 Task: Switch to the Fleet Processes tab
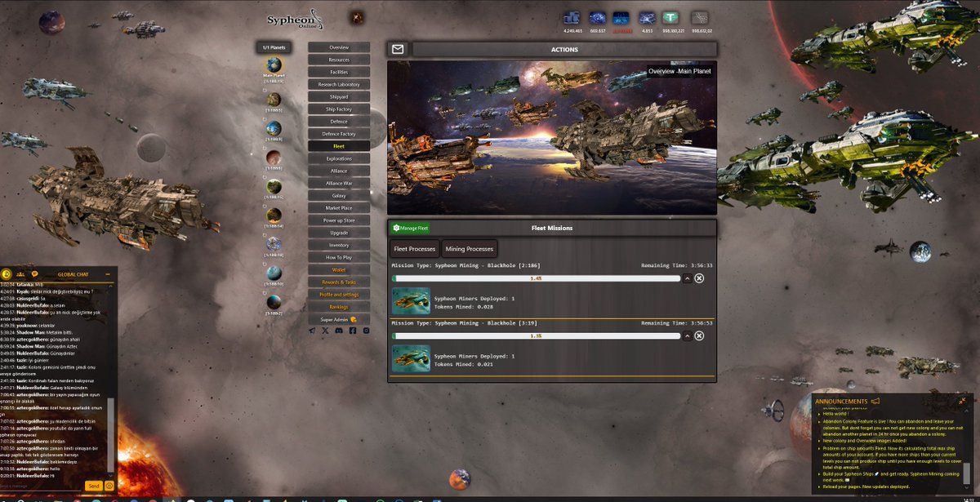[415, 249]
